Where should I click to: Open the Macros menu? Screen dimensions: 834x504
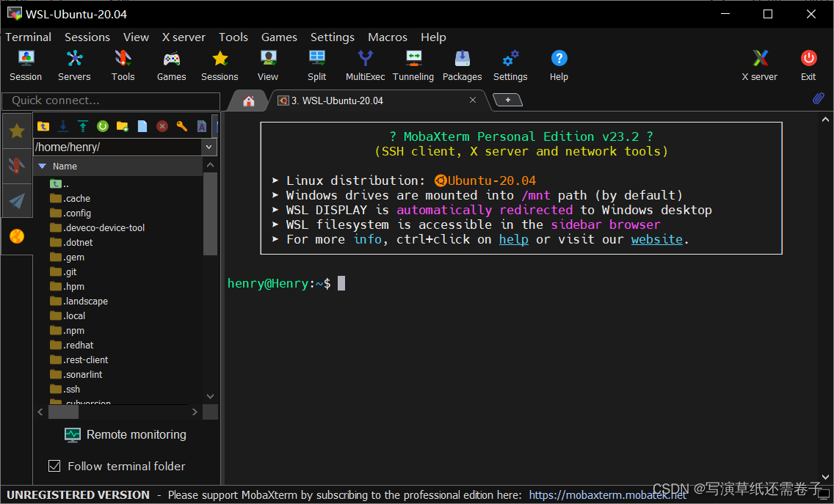pos(388,37)
